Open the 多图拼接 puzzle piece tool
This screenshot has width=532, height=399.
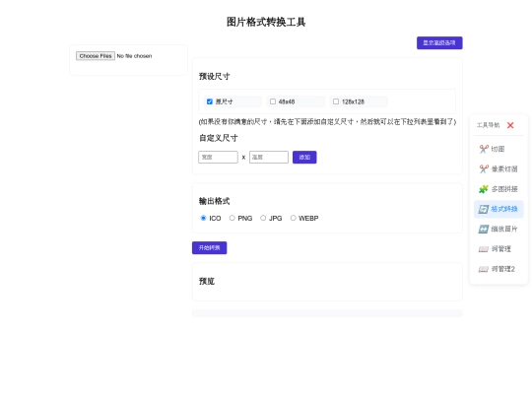coord(499,189)
